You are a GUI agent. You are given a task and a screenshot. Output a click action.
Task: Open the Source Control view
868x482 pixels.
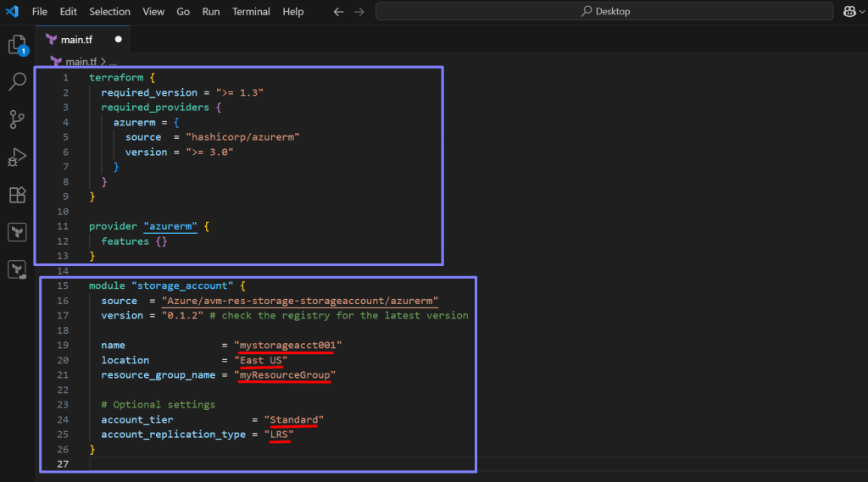17,119
